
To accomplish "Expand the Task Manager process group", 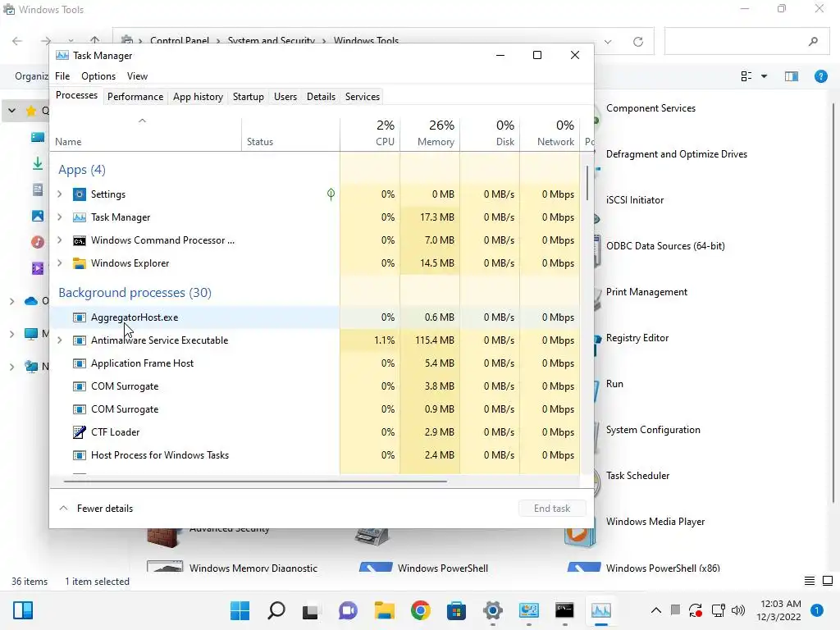I will (60, 217).
